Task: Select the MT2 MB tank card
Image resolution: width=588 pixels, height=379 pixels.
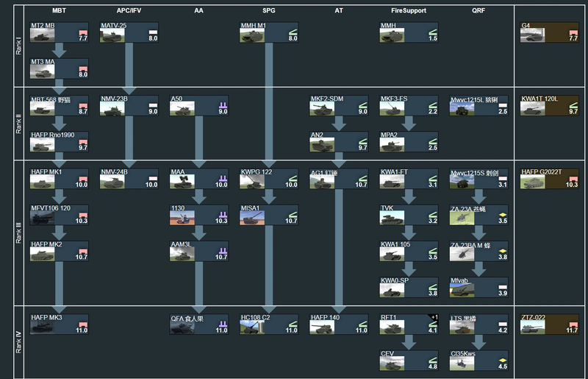Action: pos(60,32)
